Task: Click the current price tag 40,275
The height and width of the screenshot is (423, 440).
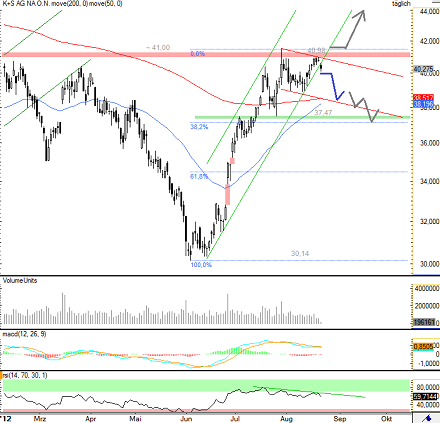Action: [x=423, y=69]
